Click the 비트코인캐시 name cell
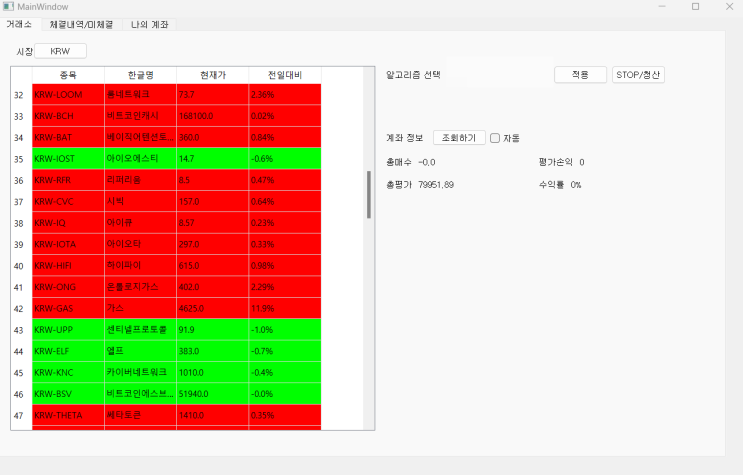 tap(140, 116)
